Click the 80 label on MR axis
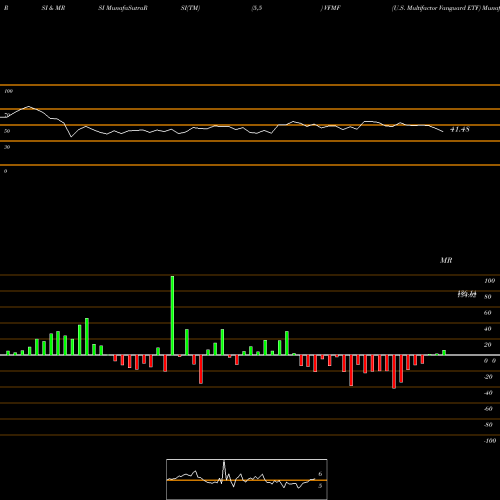500x500 pixels. coord(488,297)
